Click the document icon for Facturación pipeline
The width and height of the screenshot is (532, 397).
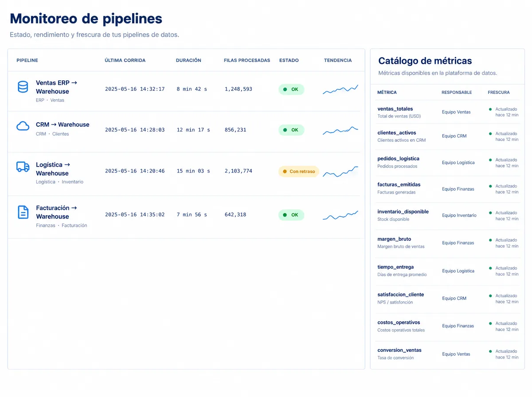pos(23,212)
